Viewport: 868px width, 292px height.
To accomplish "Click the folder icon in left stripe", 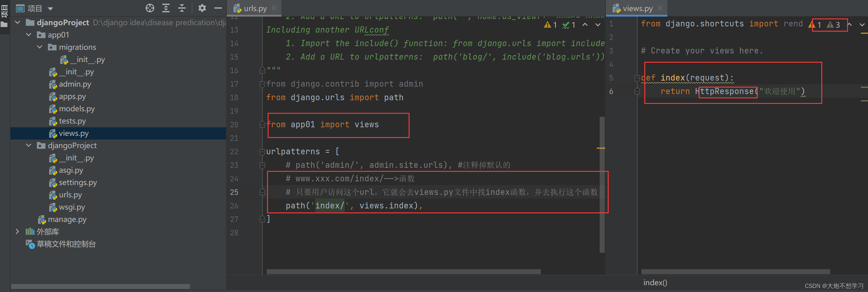I will 4,24.
